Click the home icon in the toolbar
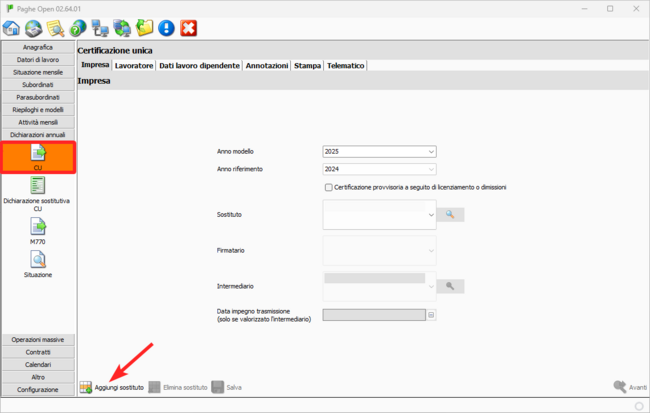 point(12,28)
